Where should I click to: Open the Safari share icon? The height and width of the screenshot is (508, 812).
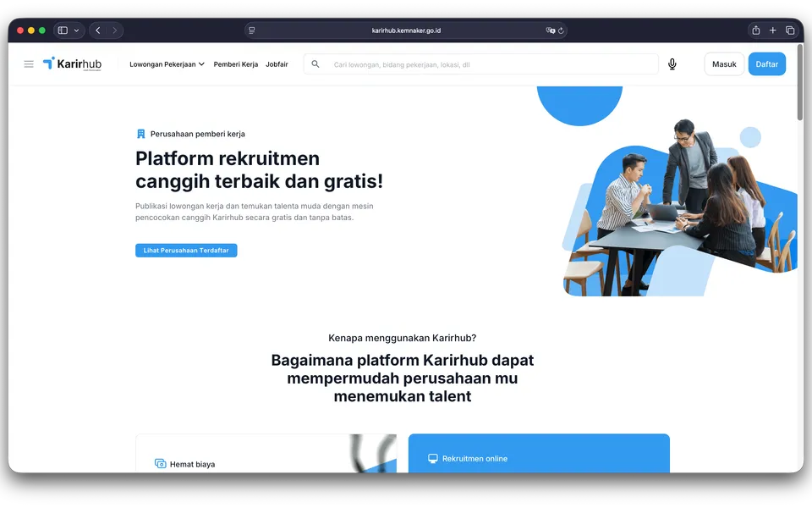pos(756,30)
